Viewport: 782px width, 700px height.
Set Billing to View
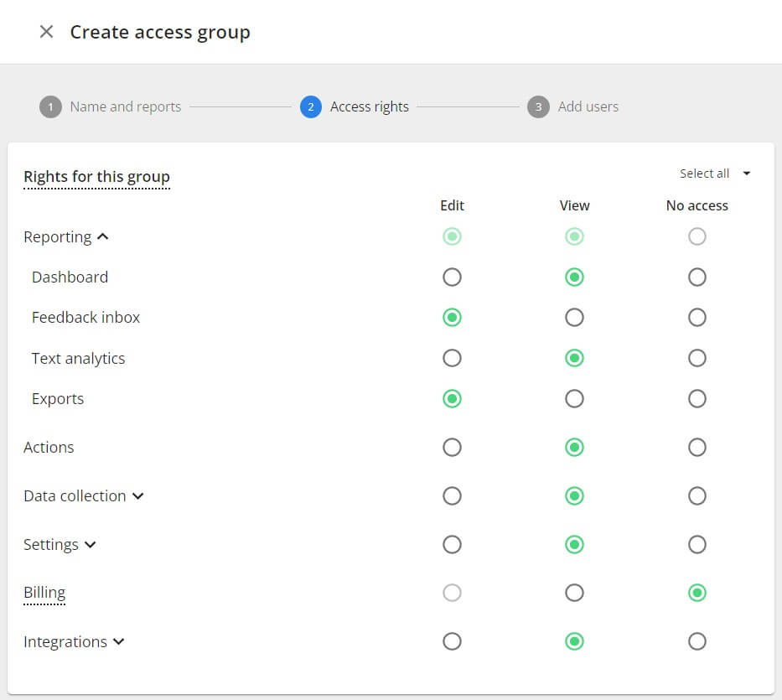(x=574, y=594)
